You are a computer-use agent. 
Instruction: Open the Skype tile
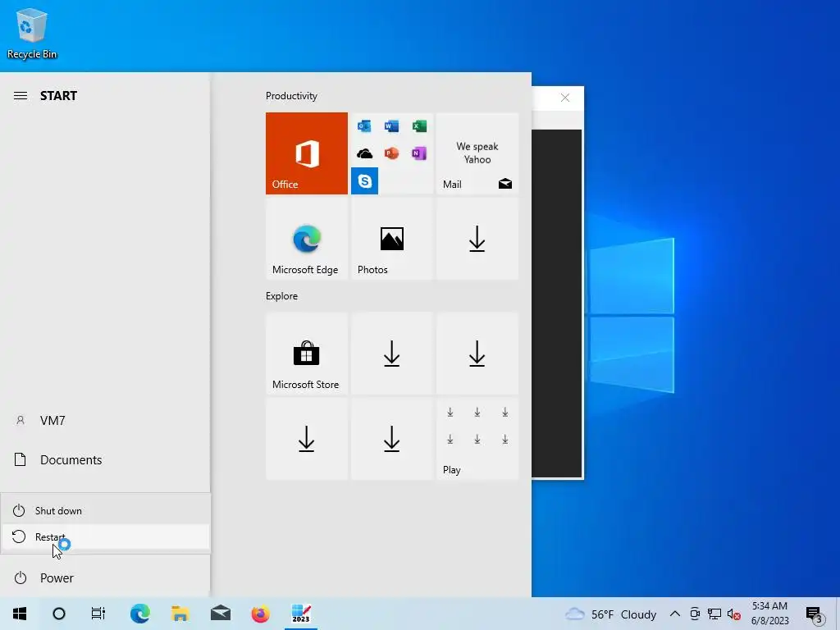tap(364, 181)
